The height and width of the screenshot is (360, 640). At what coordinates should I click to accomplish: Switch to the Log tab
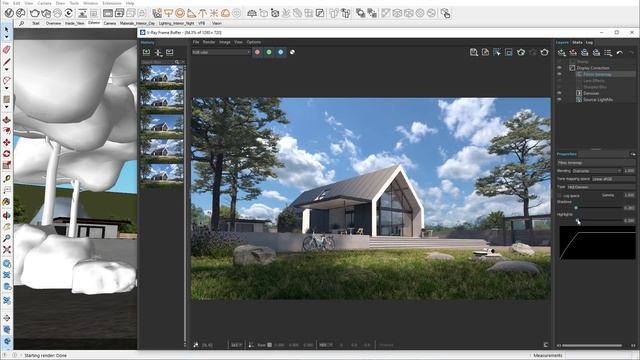click(x=589, y=42)
